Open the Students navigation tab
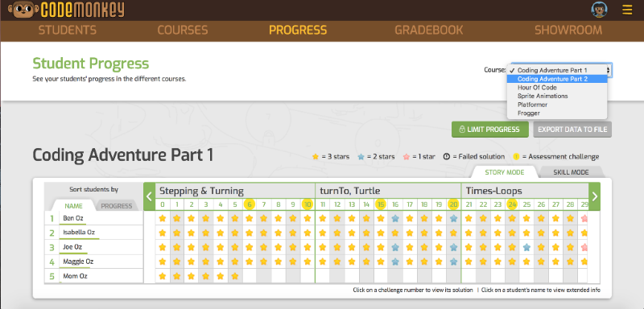This screenshot has height=309, width=644. [x=68, y=31]
